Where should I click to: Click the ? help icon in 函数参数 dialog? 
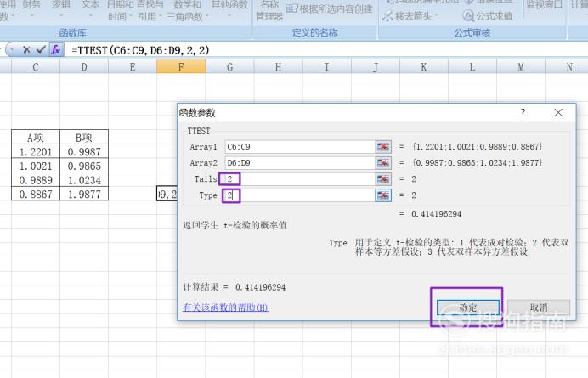coord(523,112)
